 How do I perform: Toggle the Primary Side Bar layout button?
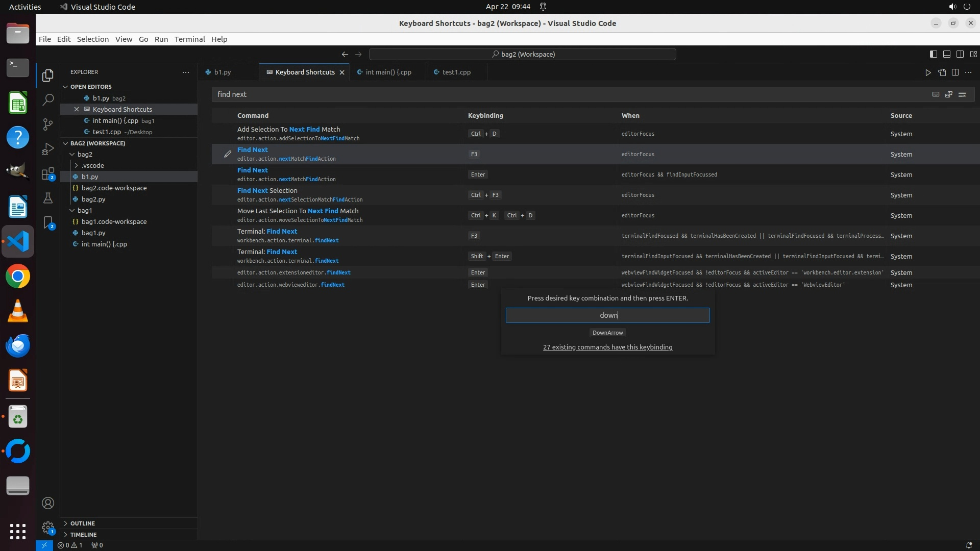[x=933, y=54]
